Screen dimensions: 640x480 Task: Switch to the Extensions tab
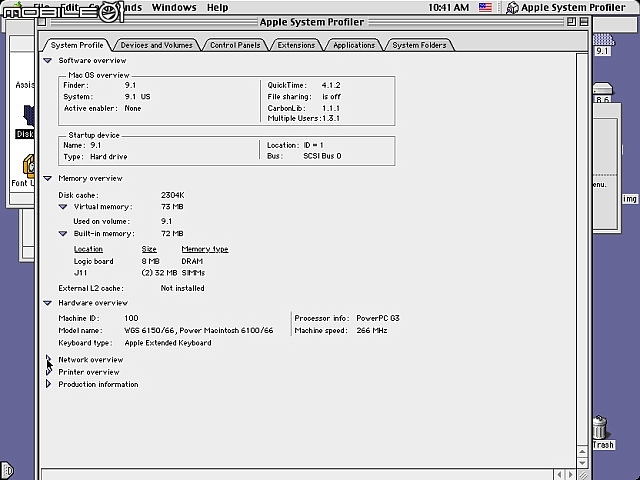tap(296, 45)
